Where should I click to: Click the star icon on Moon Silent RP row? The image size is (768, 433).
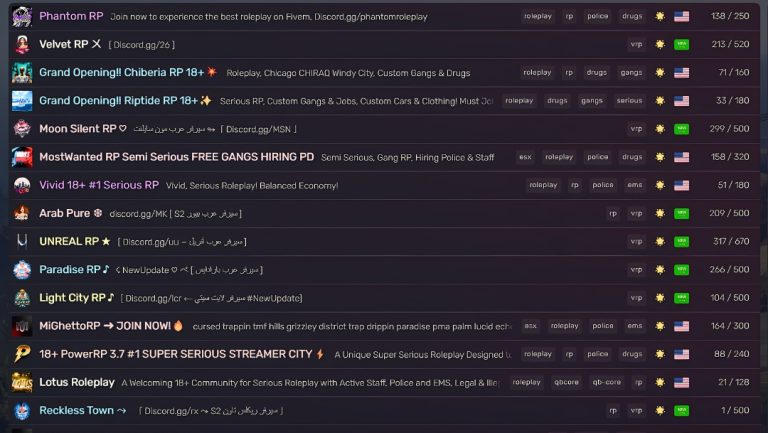point(660,129)
